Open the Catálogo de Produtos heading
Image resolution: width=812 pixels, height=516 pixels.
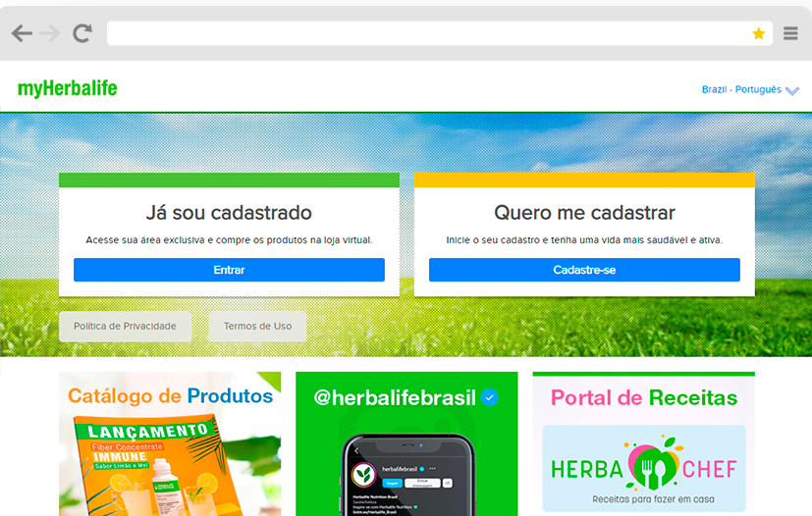point(170,395)
